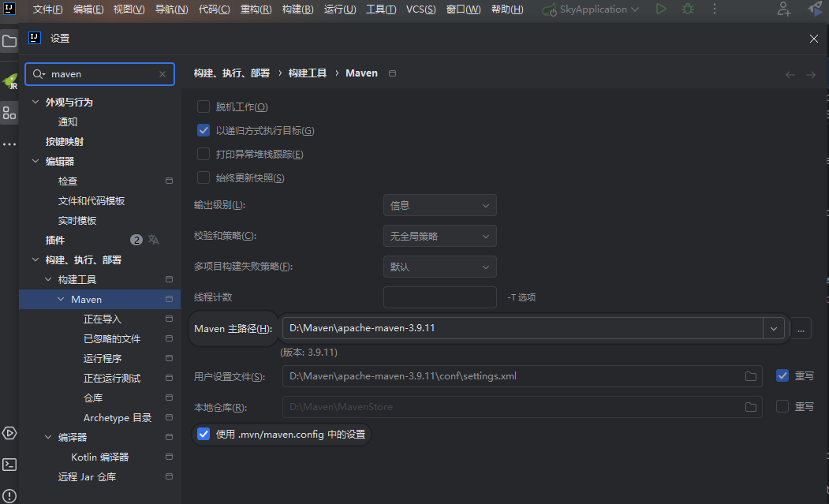The image size is (829, 504).
Task: Run SkyApplication with the green play icon
Action: coord(661,9)
